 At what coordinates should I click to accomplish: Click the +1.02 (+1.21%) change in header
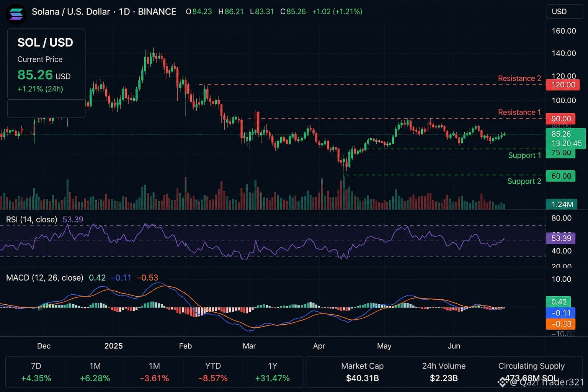337,11
